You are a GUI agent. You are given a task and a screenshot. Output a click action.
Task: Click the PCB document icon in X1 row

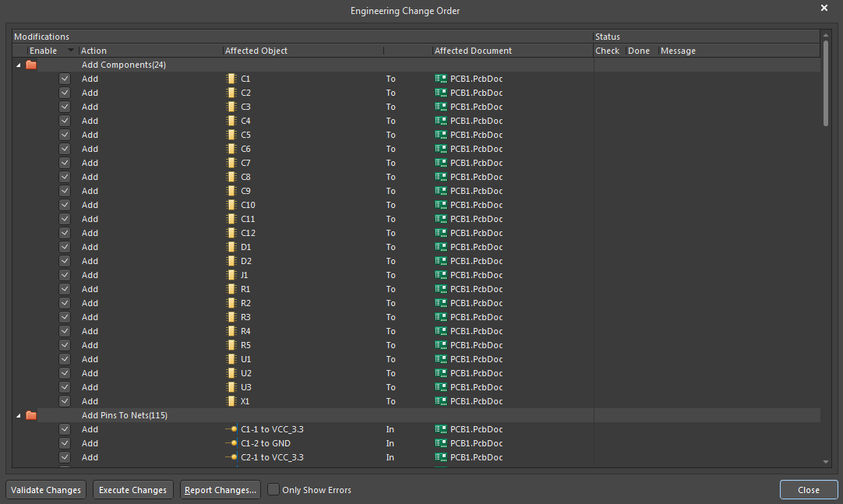(x=441, y=401)
